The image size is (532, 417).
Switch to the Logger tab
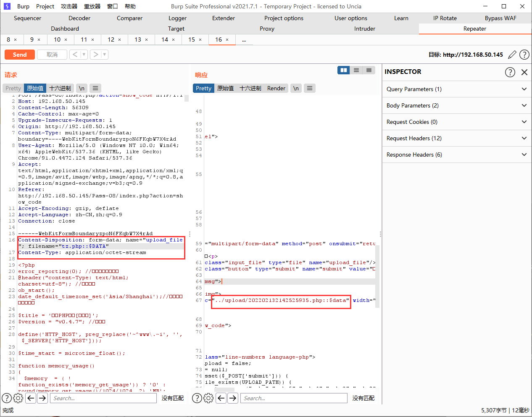177,18
